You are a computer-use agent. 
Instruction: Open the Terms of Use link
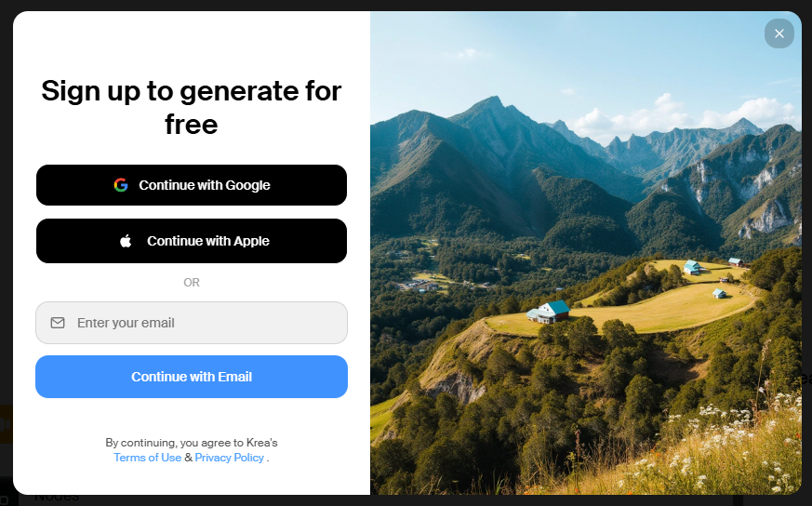tap(148, 458)
